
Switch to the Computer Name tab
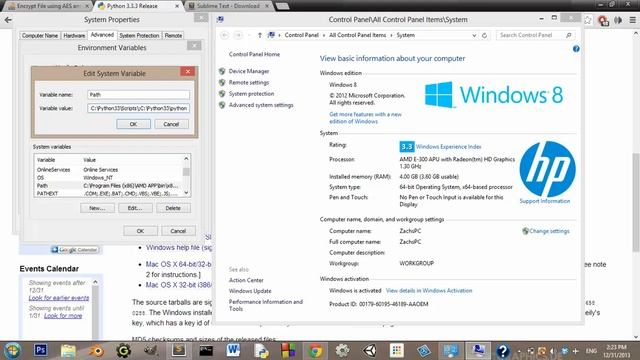40,36
